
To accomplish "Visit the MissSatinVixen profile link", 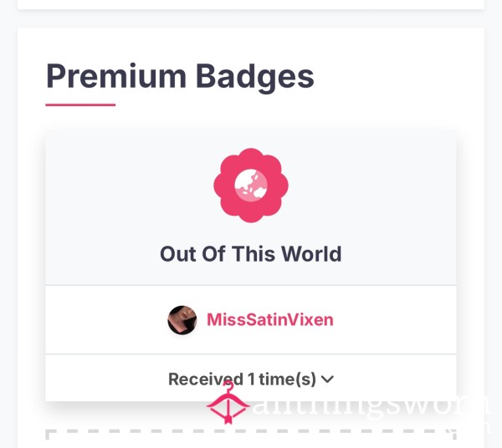I will point(270,320).
